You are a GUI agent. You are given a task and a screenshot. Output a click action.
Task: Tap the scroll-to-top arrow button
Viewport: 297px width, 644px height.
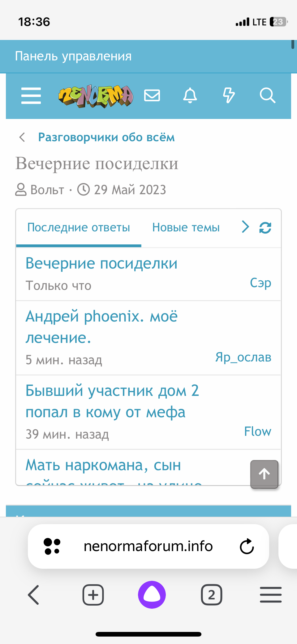pos(264,474)
